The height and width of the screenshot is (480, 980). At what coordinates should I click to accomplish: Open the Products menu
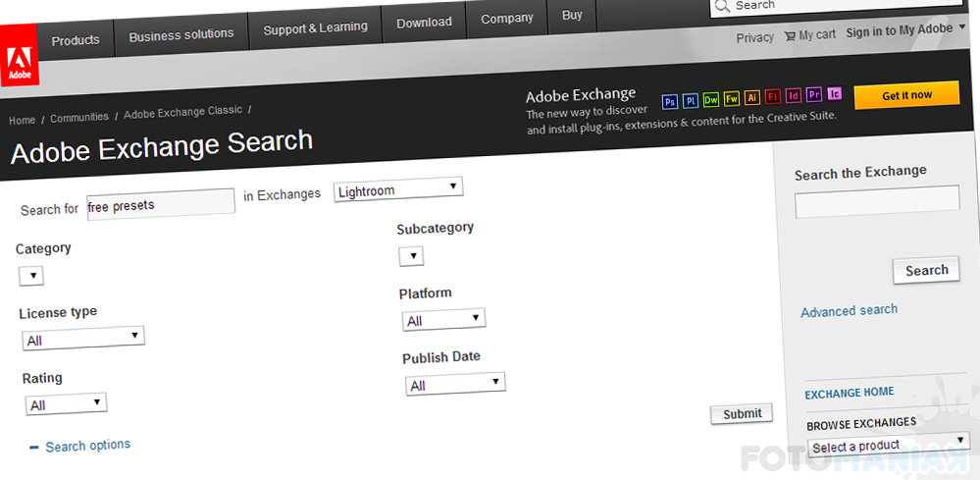pyautogui.click(x=75, y=40)
